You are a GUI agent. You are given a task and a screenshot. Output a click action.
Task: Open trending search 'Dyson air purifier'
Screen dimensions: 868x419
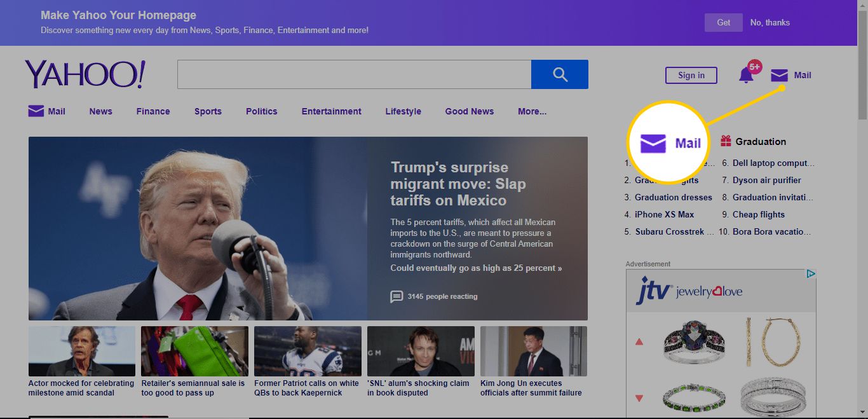click(767, 180)
